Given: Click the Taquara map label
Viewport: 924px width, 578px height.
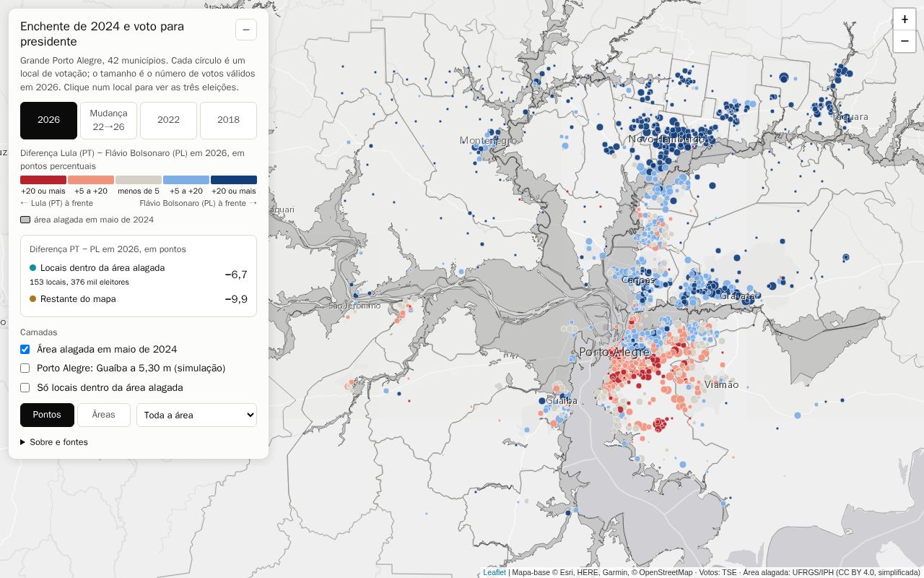Looking at the screenshot, I should point(850,116).
